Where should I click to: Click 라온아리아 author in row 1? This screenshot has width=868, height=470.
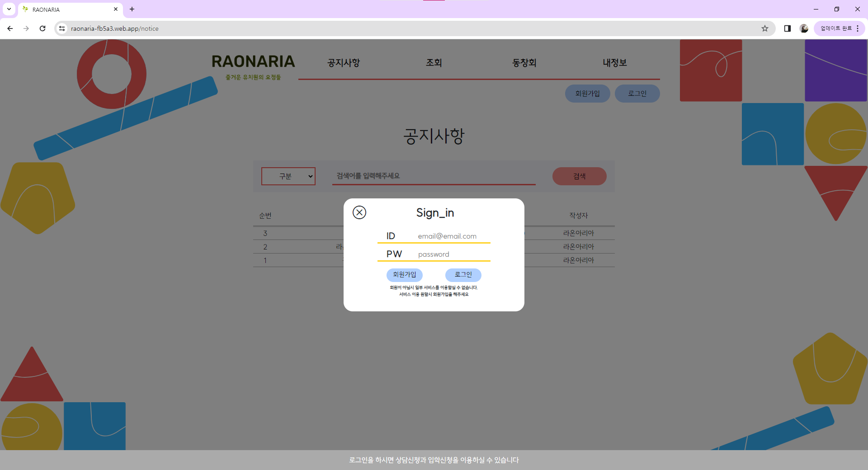click(579, 260)
